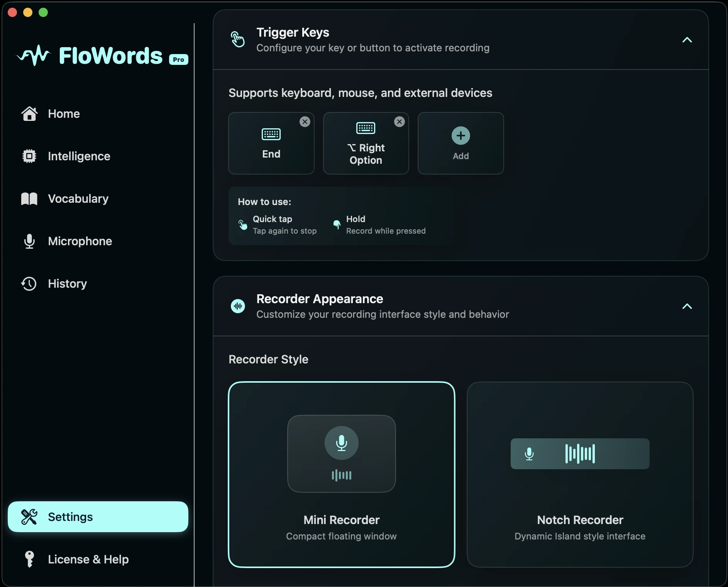728x587 pixels.
Task: Click the green maximize window button
Action: point(43,12)
